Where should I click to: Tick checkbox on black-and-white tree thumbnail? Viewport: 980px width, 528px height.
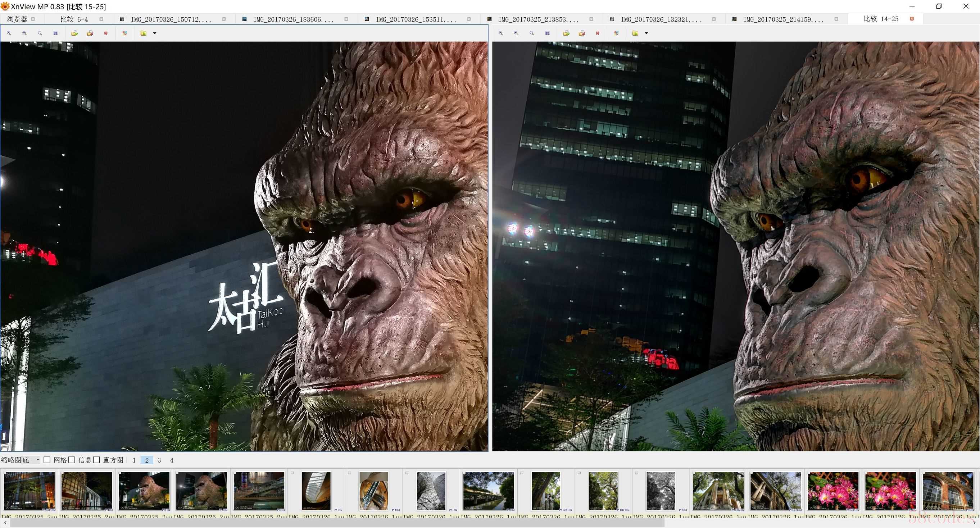[x=637, y=473]
